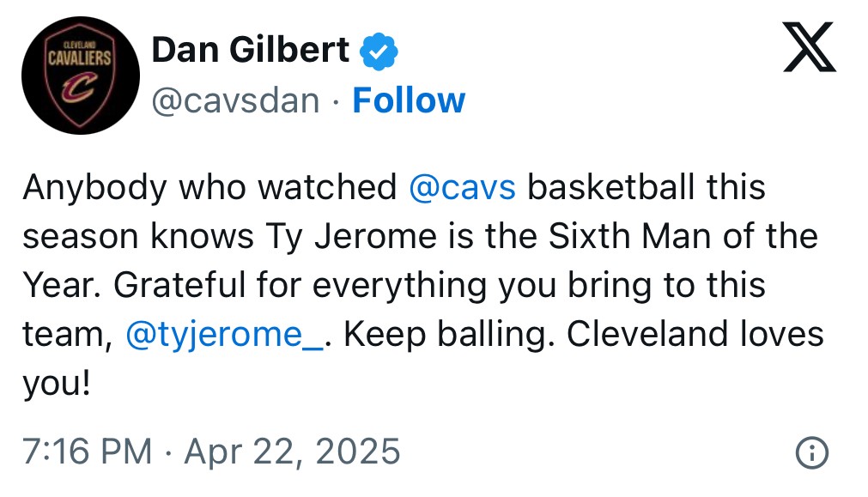Open the Dan Gilbert display name
868x497 pixels.
(250, 50)
